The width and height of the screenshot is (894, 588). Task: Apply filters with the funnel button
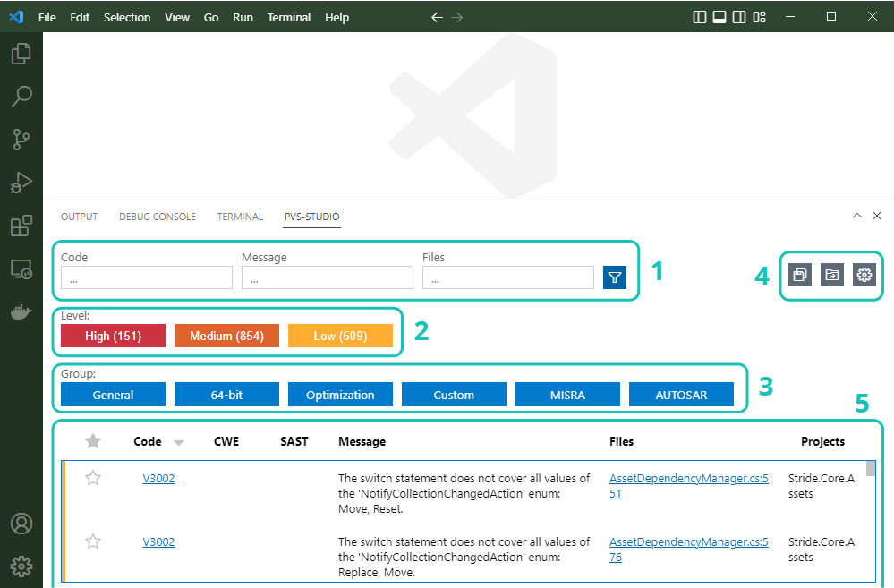(615, 277)
